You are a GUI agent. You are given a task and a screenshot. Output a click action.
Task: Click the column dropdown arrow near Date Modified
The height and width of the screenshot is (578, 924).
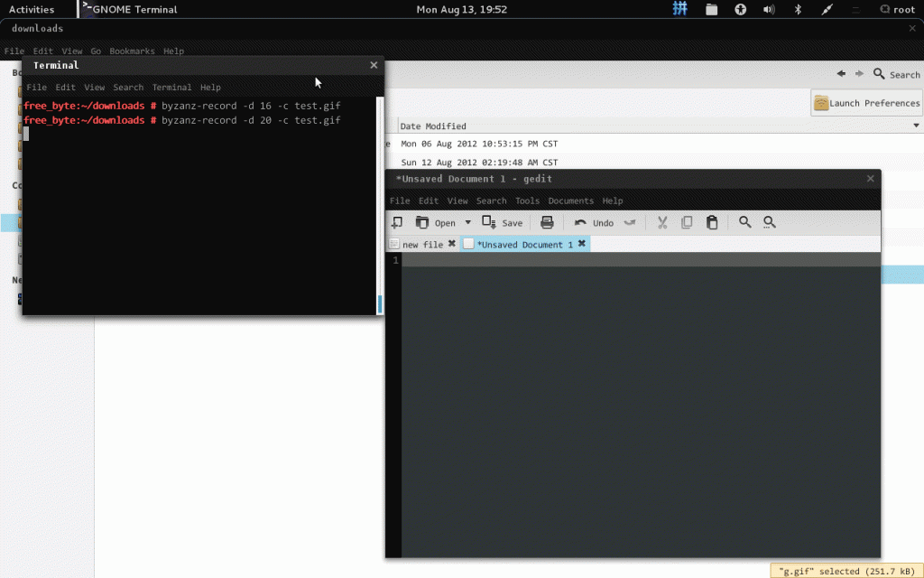point(917,126)
